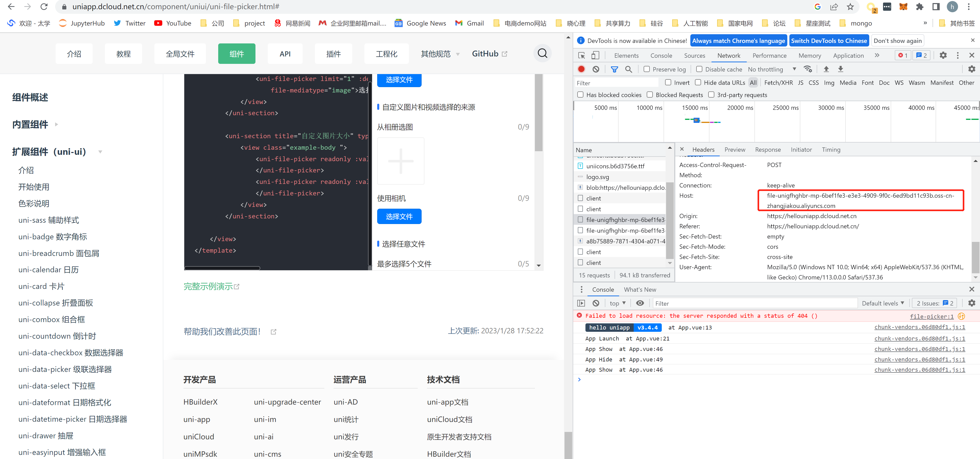Switch to the Sources tab
This screenshot has height=459, width=980.
694,56
